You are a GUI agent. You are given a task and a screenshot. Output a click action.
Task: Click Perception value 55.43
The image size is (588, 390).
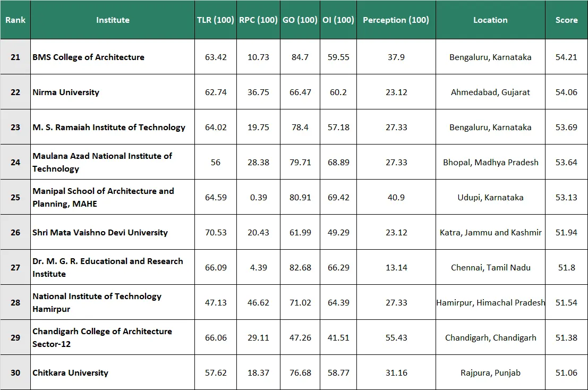coord(396,337)
